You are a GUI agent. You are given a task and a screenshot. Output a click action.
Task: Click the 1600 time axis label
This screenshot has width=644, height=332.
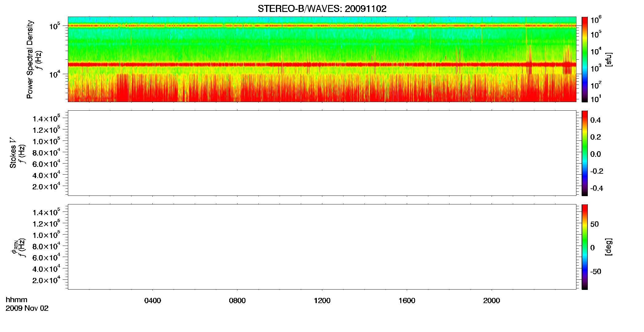coord(407,301)
